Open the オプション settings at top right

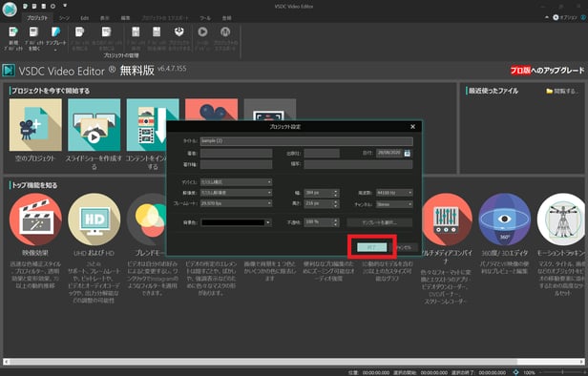565,17
